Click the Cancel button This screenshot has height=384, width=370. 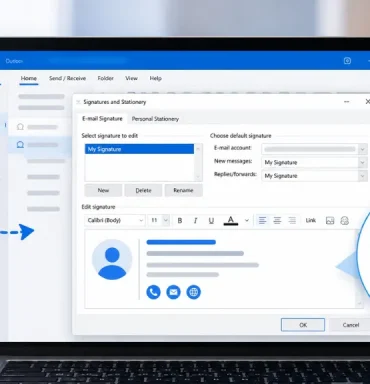[x=351, y=325]
